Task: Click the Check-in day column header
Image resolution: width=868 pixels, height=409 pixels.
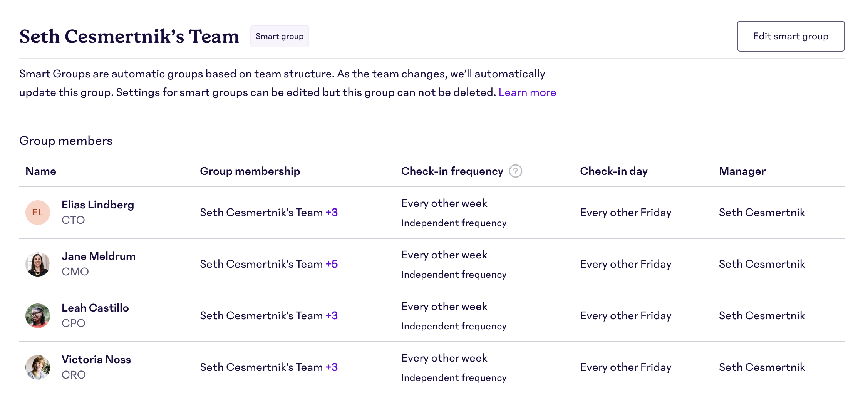Action: coord(613,171)
